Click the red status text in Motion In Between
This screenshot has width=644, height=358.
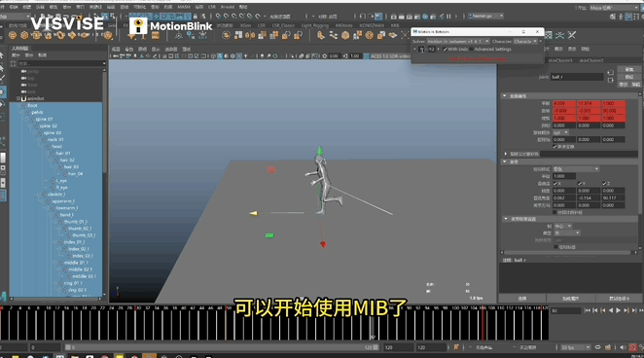[478, 59]
